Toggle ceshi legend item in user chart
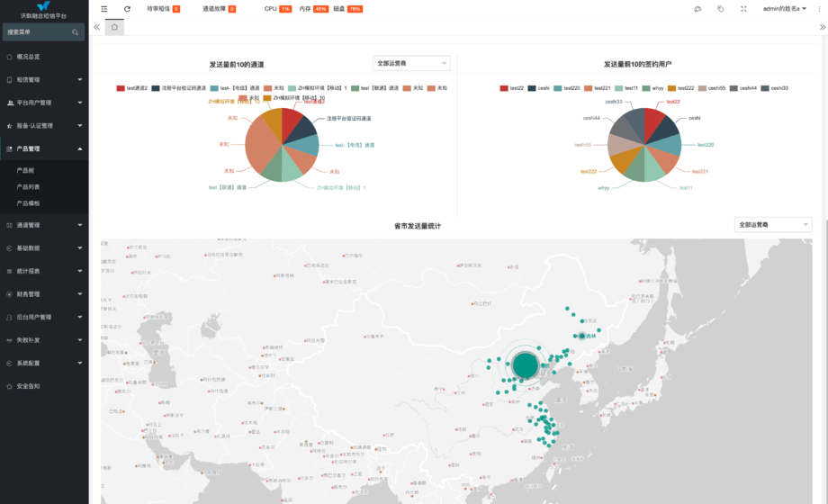This screenshot has width=828, height=504. click(x=538, y=88)
